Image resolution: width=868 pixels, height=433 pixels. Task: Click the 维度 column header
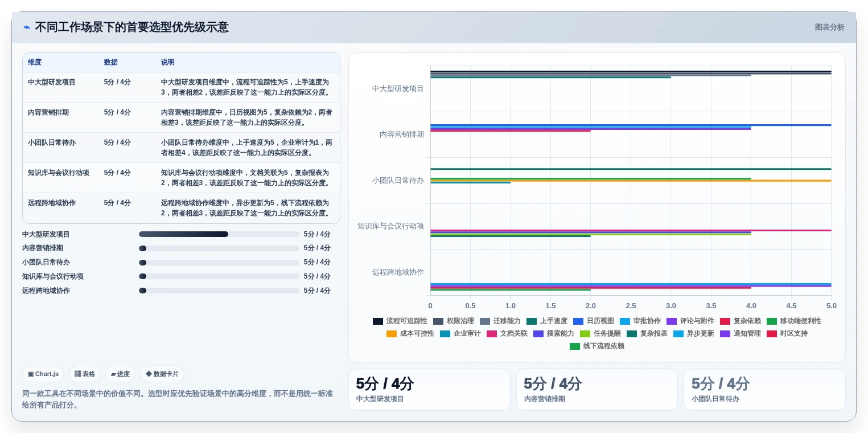point(35,63)
